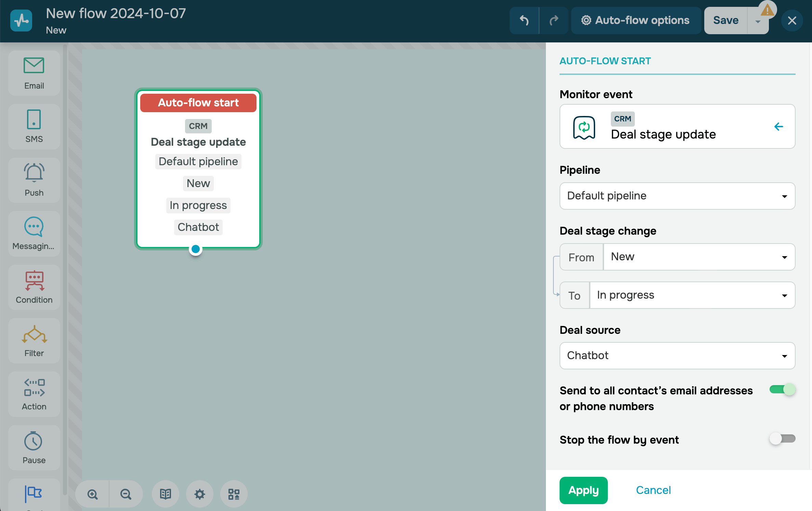Zoom out of the flow canvas
This screenshot has width=812, height=511.
click(x=126, y=494)
